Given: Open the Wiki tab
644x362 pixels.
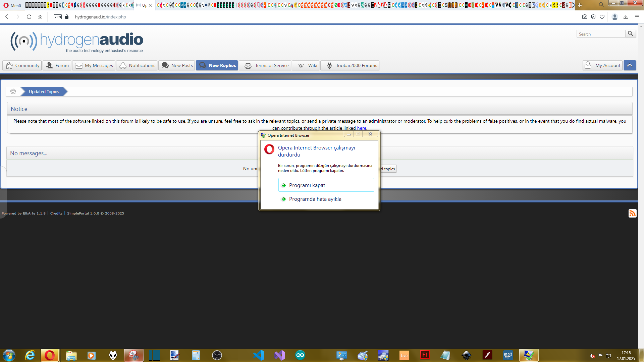Looking at the screenshot, I should tap(312, 65).
